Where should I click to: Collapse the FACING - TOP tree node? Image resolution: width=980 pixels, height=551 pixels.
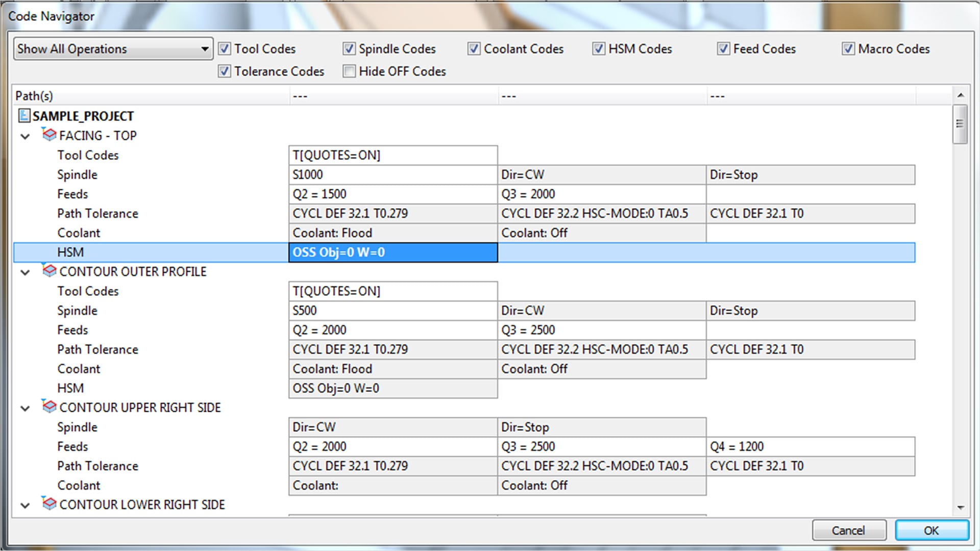coord(25,136)
